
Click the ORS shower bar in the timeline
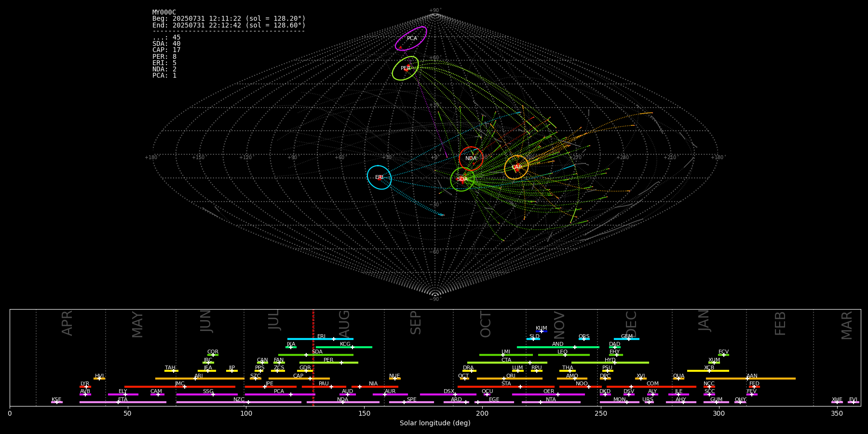584,339
